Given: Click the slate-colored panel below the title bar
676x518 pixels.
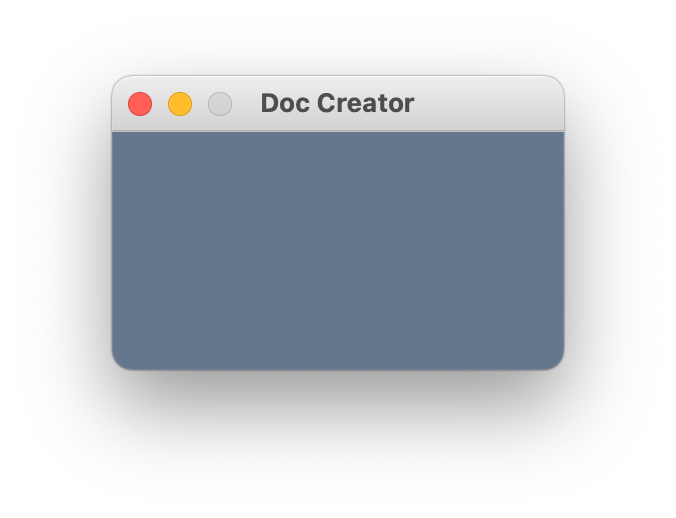Looking at the screenshot, I should click(x=338, y=250).
